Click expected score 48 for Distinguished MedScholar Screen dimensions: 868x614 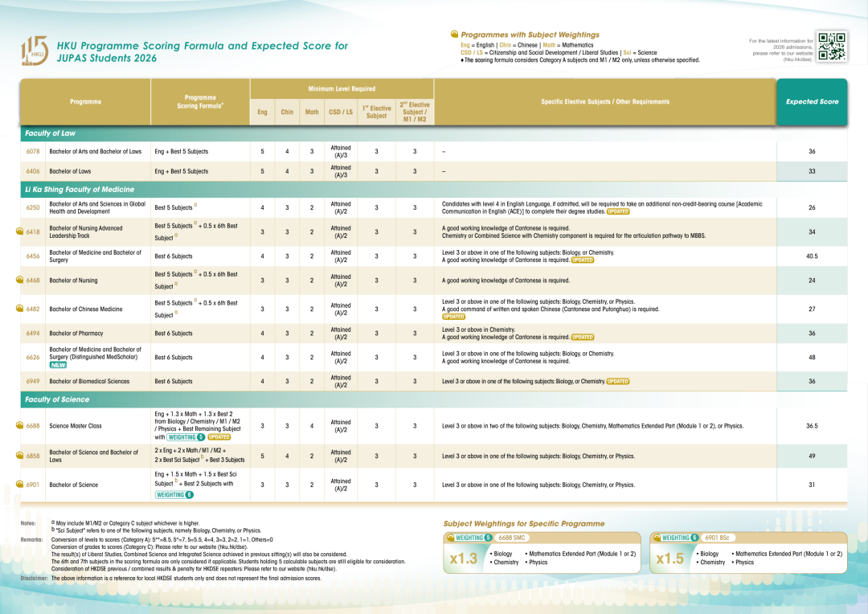(x=812, y=357)
